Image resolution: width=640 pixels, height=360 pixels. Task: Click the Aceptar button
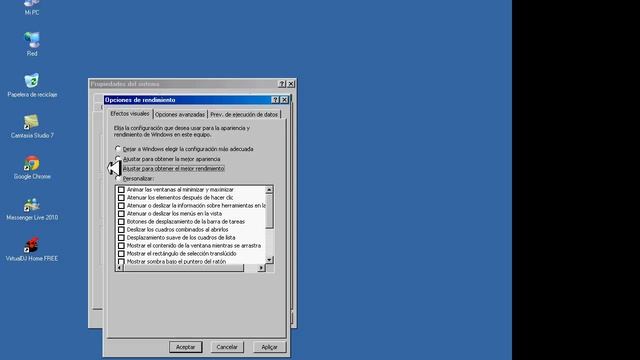click(x=186, y=347)
